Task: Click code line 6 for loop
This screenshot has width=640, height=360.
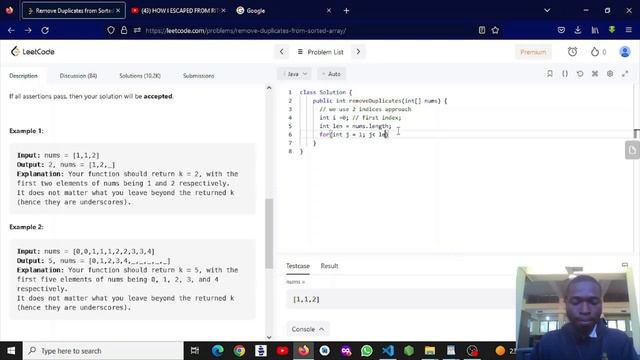Action: [353, 135]
